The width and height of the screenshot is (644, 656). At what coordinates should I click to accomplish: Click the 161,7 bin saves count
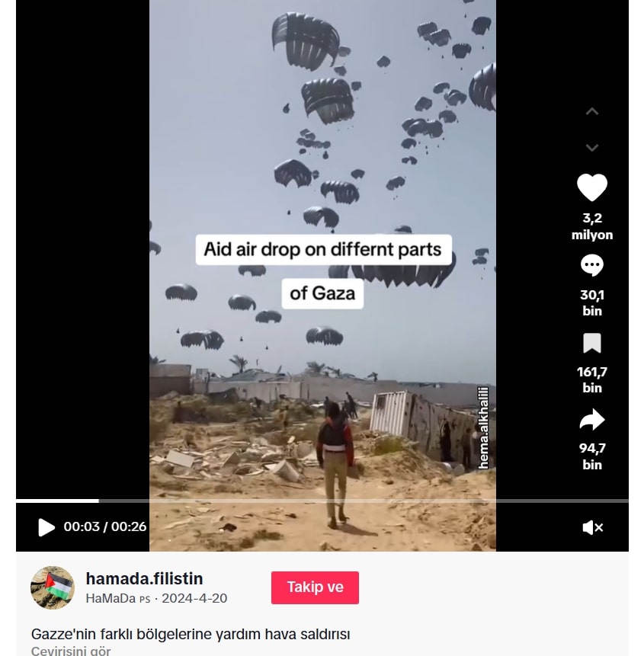[591, 379]
